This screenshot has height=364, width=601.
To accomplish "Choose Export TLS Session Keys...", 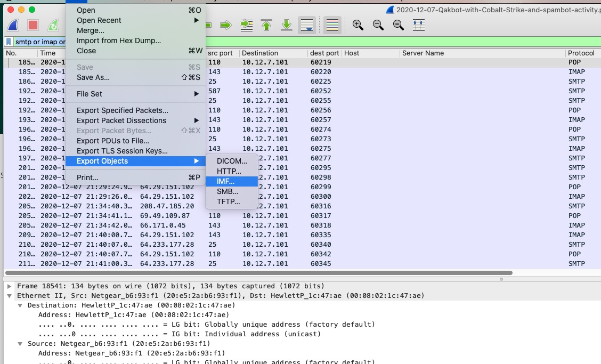I will pos(135,151).
